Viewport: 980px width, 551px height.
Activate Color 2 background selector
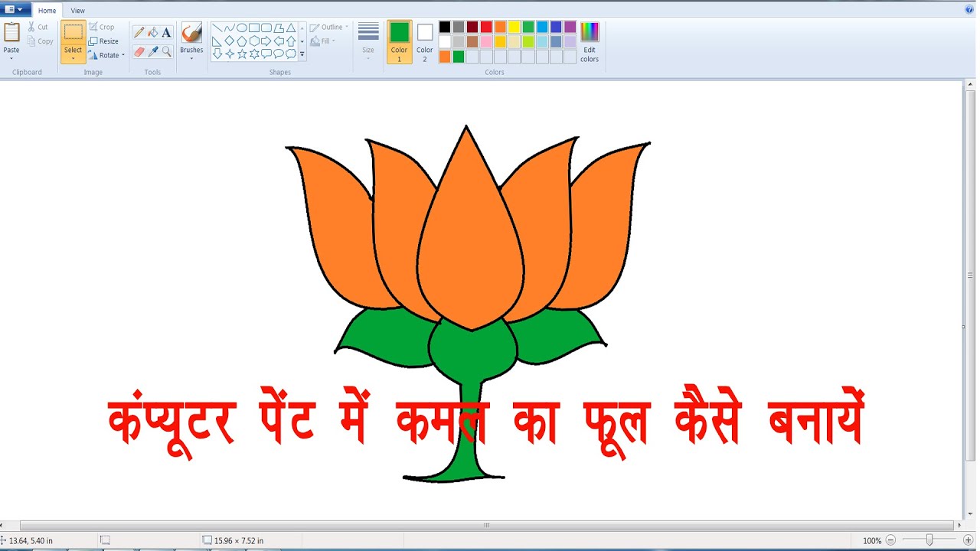point(425,42)
